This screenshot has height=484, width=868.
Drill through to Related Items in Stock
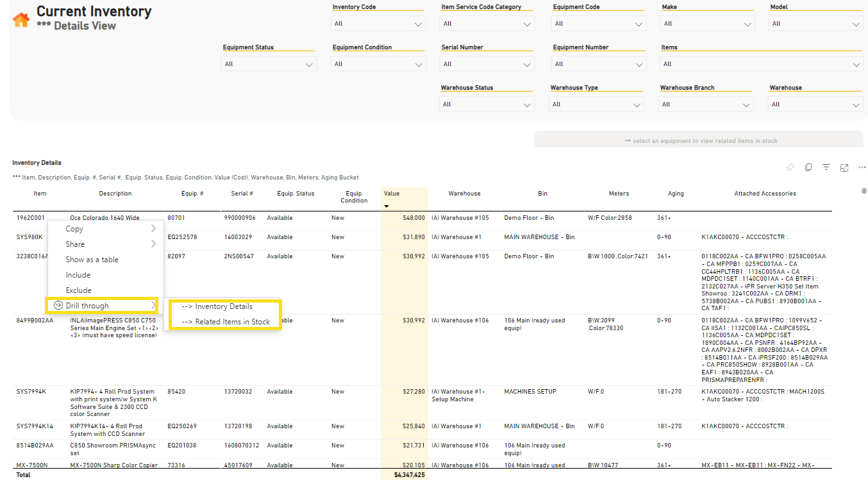pyautogui.click(x=225, y=322)
